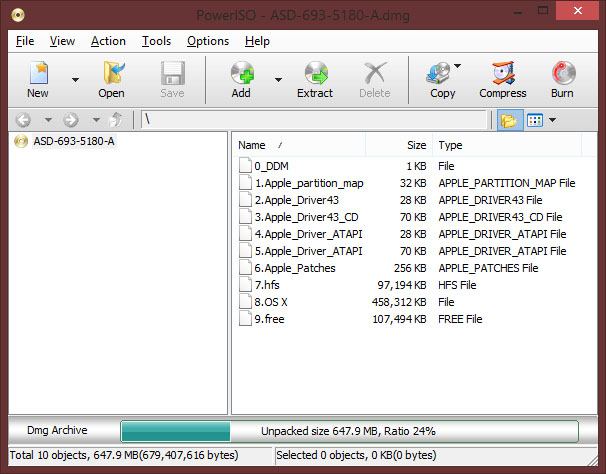Screen dimensions: 606x474
Task: Select the 9.free file
Action: pos(269,319)
